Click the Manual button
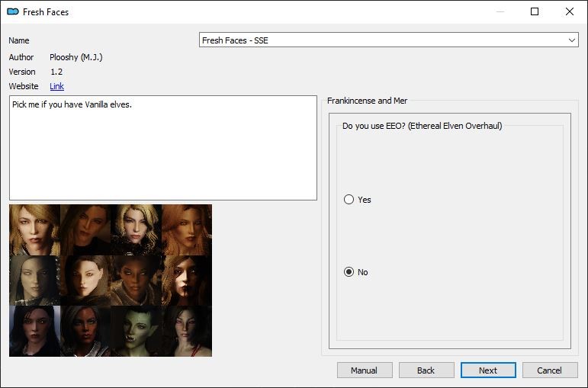This screenshot has width=588, height=388. [365, 370]
